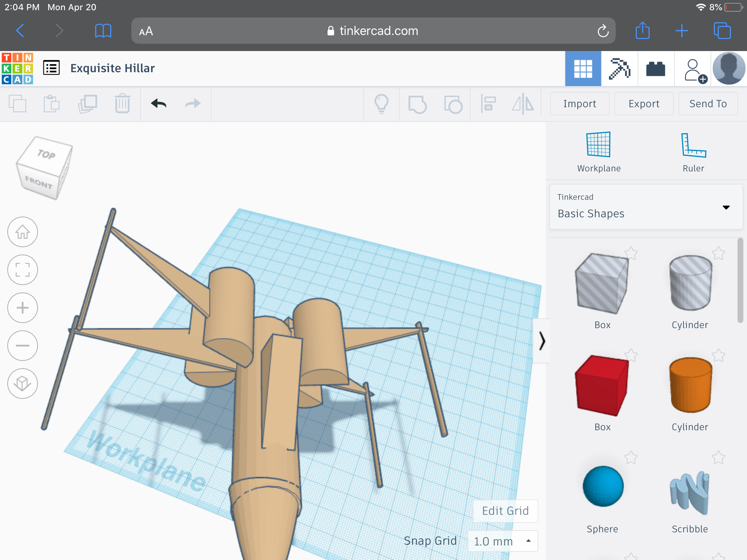Select the Ruler tool
This screenshot has width=747, height=560.
click(693, 151)
